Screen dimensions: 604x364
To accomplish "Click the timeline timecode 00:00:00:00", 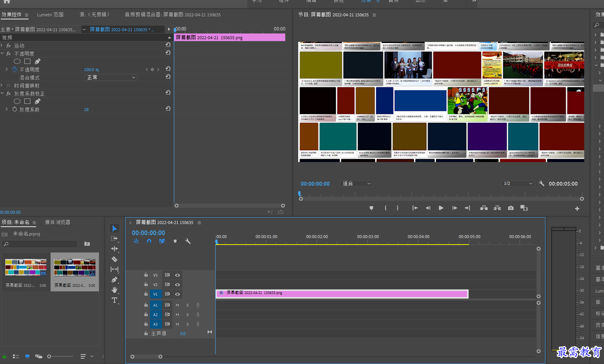I will point(148,233).
